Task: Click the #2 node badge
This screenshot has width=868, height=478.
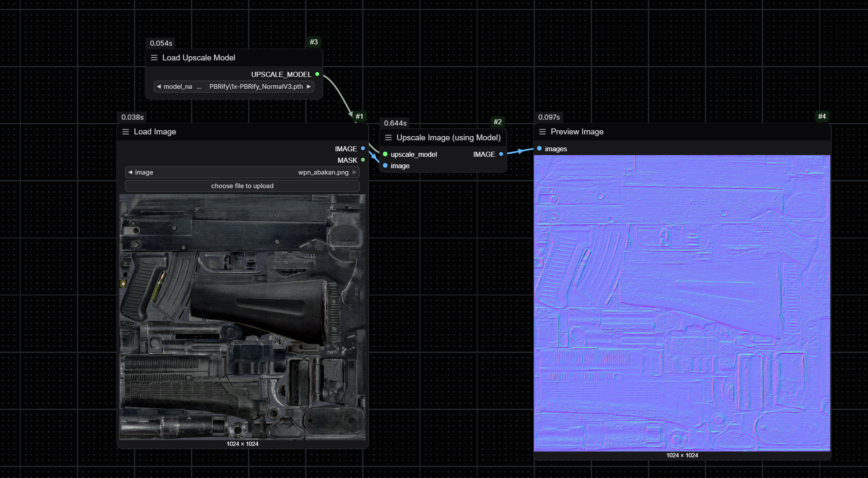Action: [x=498, y=122]
